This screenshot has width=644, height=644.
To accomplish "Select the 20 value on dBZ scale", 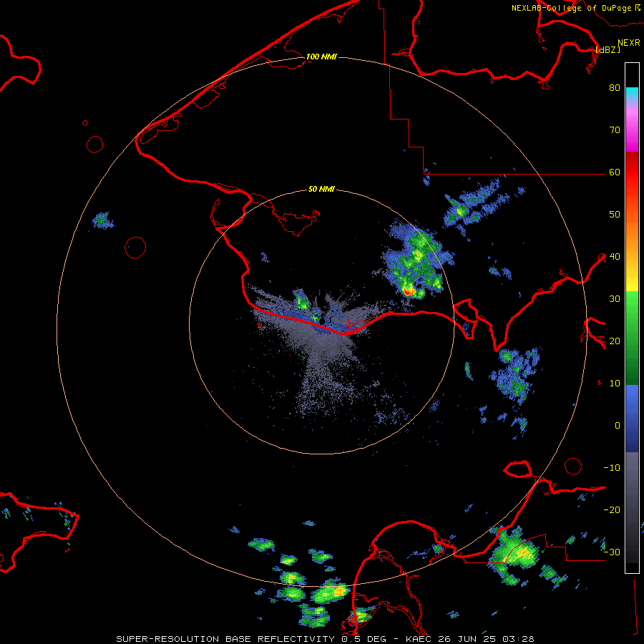I will pos(615,341).
